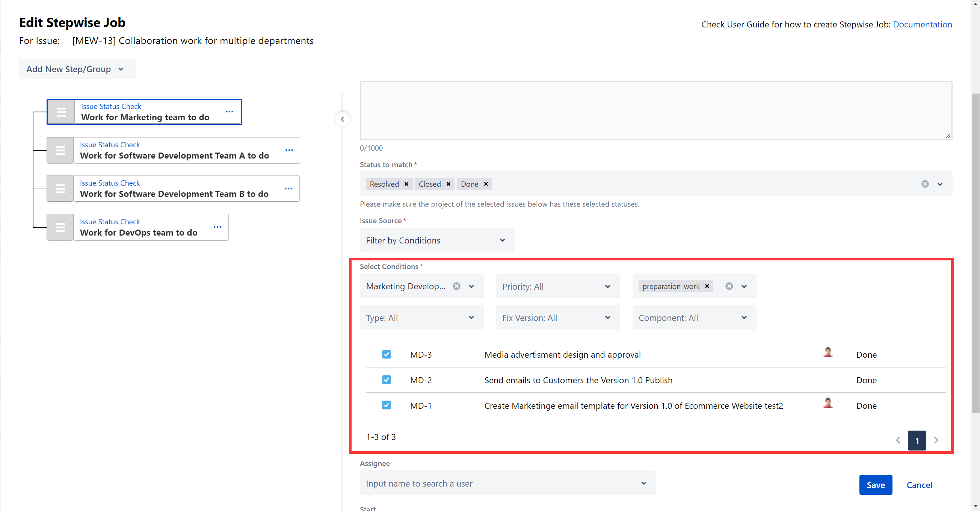Image resolution: width=980 pixels, height=511 pixels.
Task: Uncheck issue MD-3 checkbox
Action: [x=386, y=355]
